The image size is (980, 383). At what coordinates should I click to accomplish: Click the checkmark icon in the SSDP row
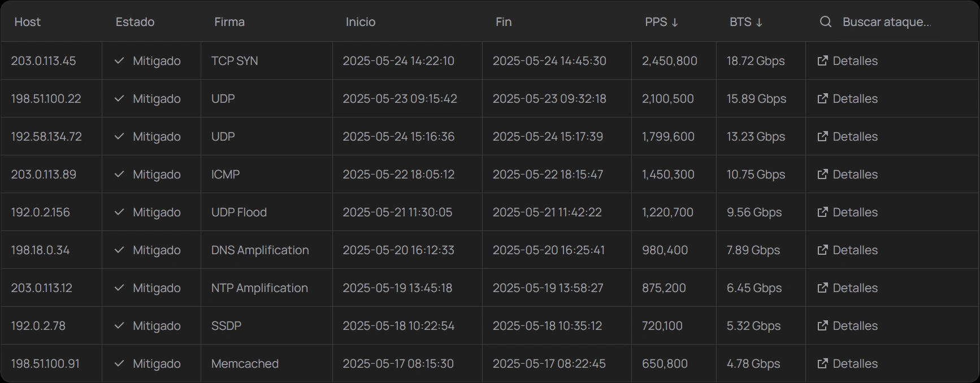pyautogui.click(x=119, y=325)
